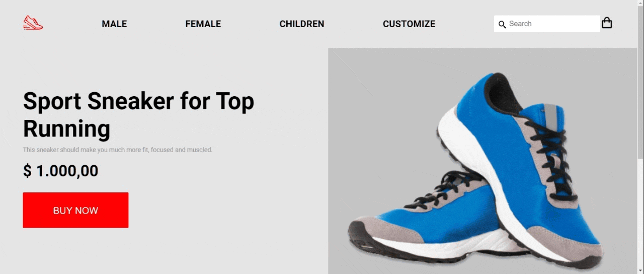This screenshot has width=644, height=274.
Task: Click the scrollbar track below the thumb
Action: tap(640, 217)
